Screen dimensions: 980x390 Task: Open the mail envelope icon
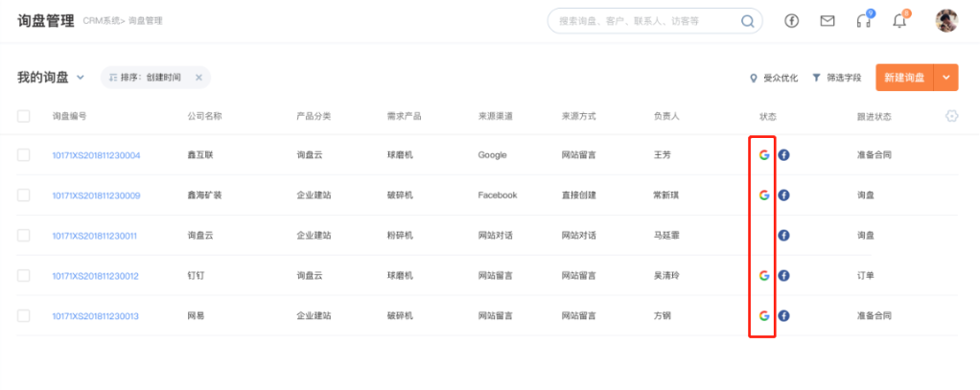pyautogui.click(x=827, y=21)
